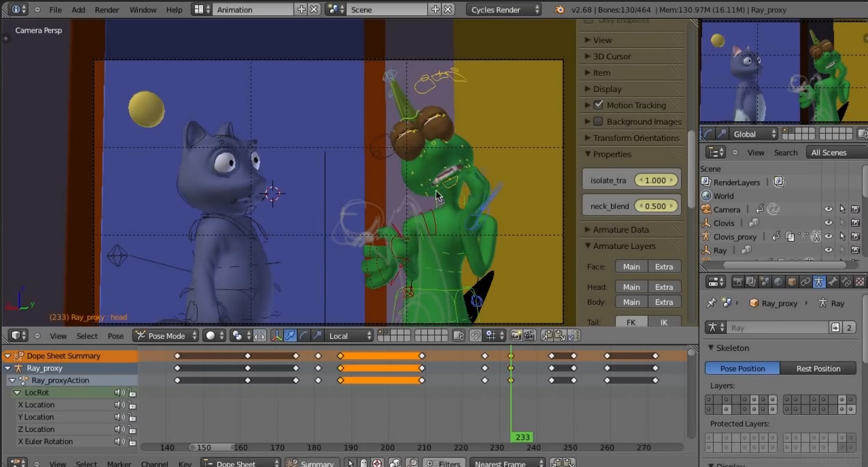The width and height of the screenshot is (868, 467).
Task: Click the Object properties cube icon
Action: click(x=792, y=282)
